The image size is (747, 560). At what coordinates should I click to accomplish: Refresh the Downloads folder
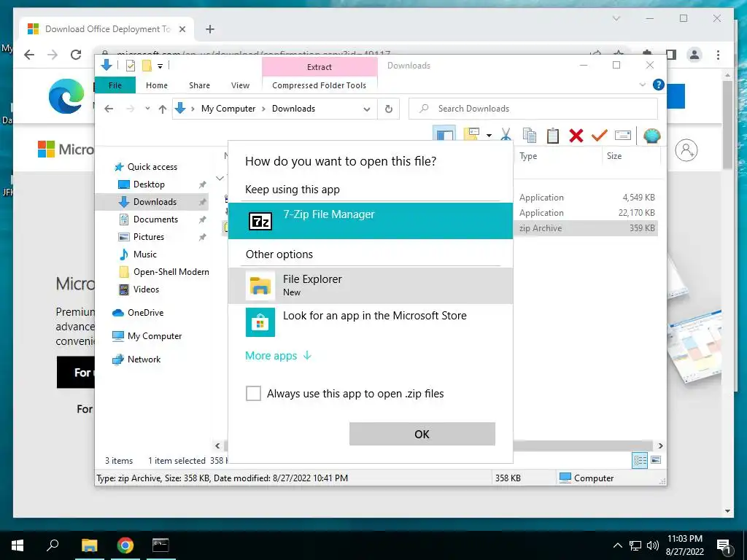click(389, 109)
